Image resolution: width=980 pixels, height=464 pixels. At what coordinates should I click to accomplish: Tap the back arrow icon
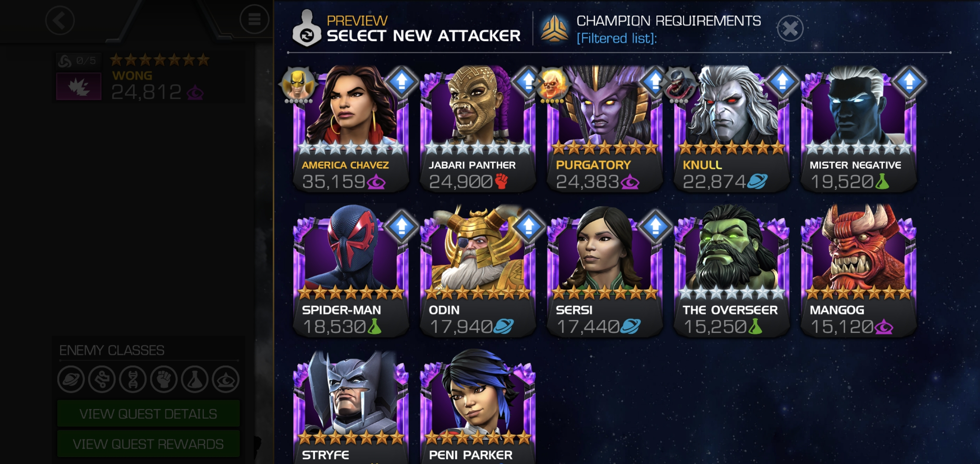[x=60, y=20]
